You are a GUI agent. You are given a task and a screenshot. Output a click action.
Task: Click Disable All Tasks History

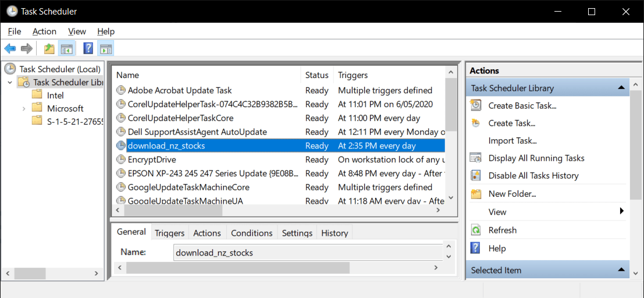pos(533,176)
